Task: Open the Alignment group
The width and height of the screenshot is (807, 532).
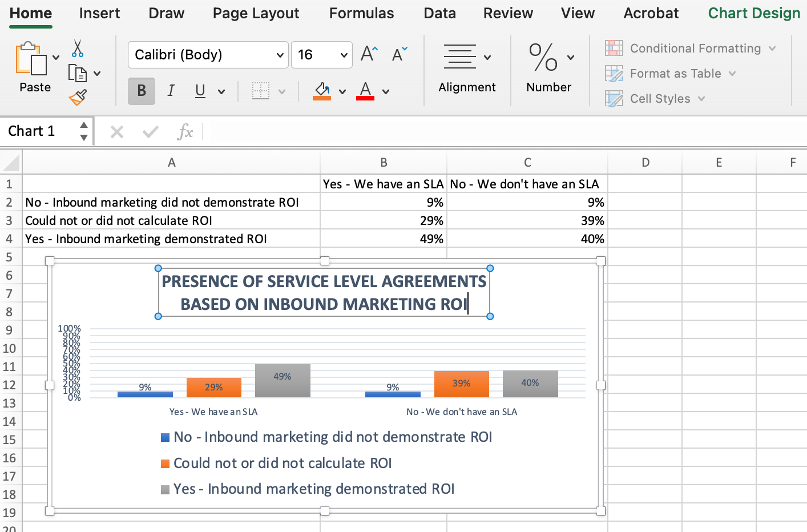Action: click(467, 68)
